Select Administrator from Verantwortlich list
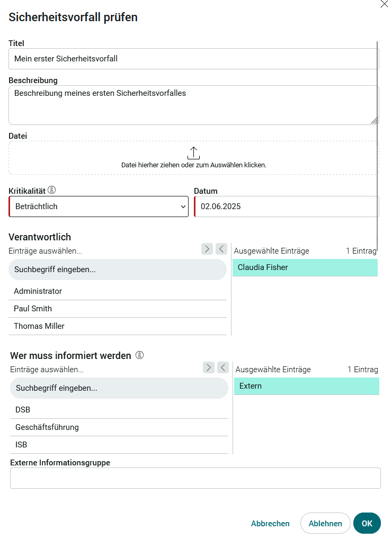 [x=118, y=291]
